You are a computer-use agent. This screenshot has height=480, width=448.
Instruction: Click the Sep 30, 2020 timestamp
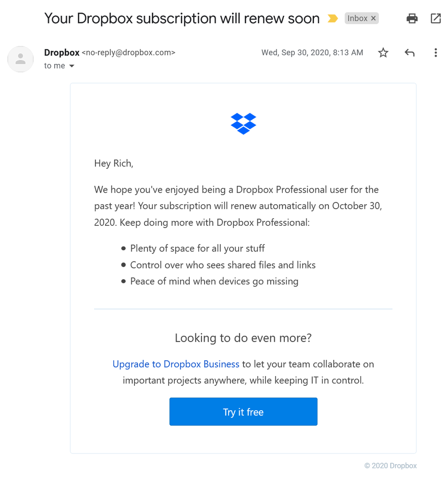[312, 53]
